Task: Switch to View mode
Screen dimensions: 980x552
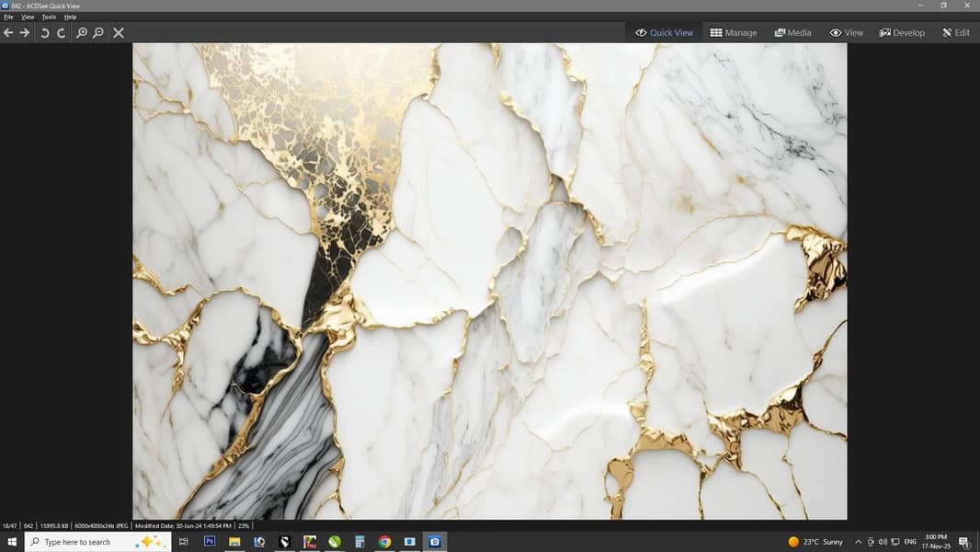Action: pyautogui.click(x=847, y=32)
